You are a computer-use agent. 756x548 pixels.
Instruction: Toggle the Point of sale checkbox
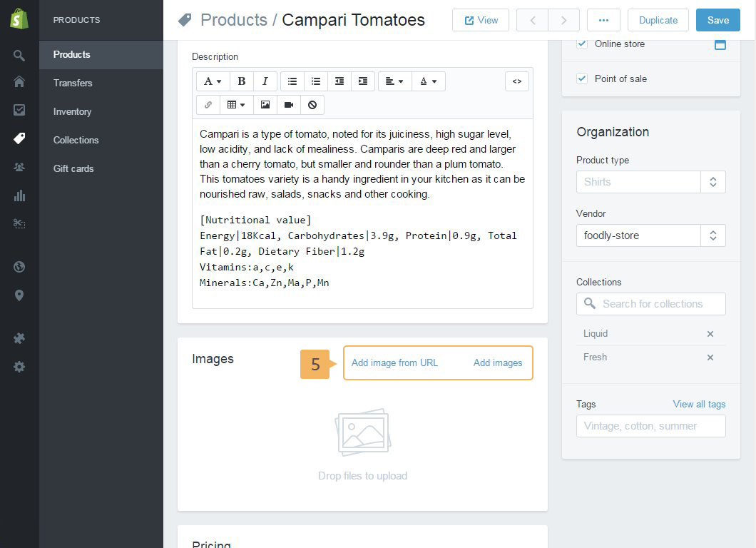(x=582, y=78)
